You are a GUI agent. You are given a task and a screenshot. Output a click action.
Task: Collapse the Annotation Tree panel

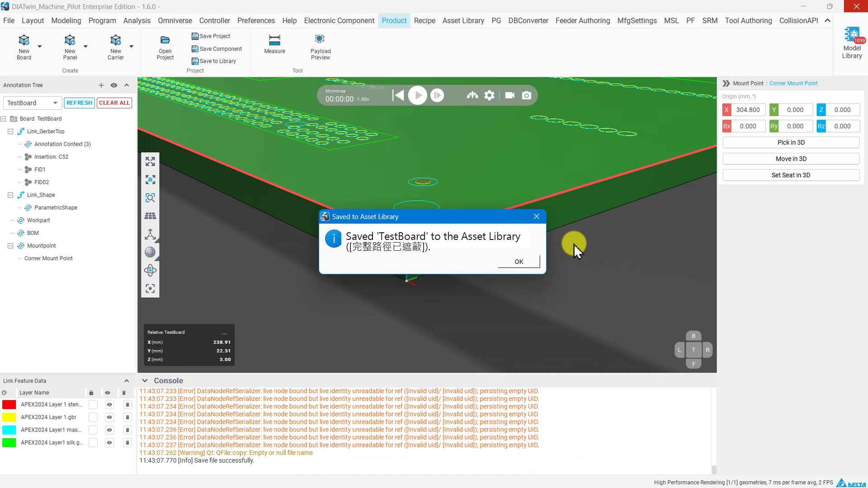(x=127, y=85)
